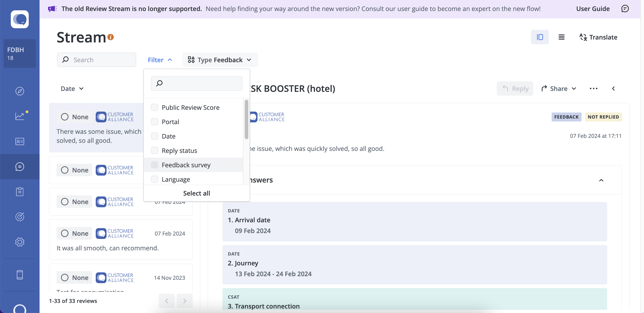644x313 pixels.
Task: Click the Customer Alliance logo in sidebar
Action: pyautogui.click(x=20, y=19)
